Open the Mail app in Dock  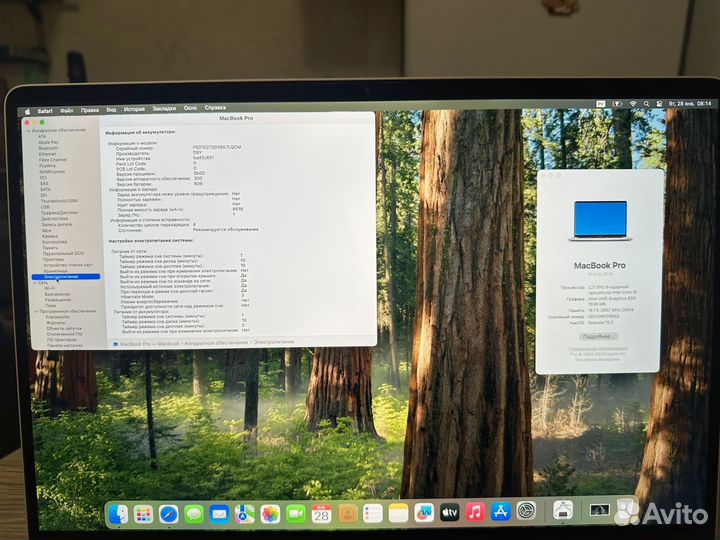tap(219, 514)
